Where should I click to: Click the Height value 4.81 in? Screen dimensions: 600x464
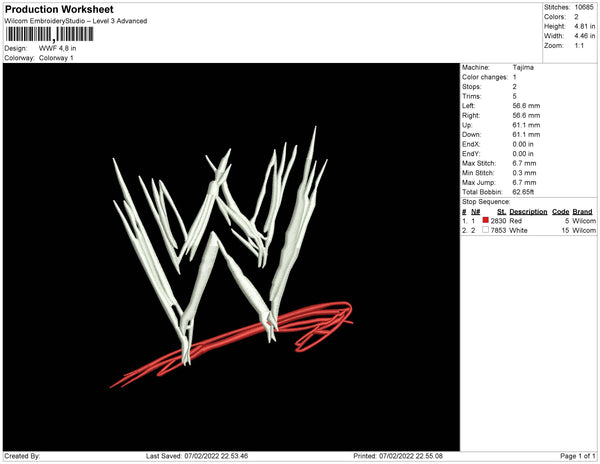tap(584, 26)
